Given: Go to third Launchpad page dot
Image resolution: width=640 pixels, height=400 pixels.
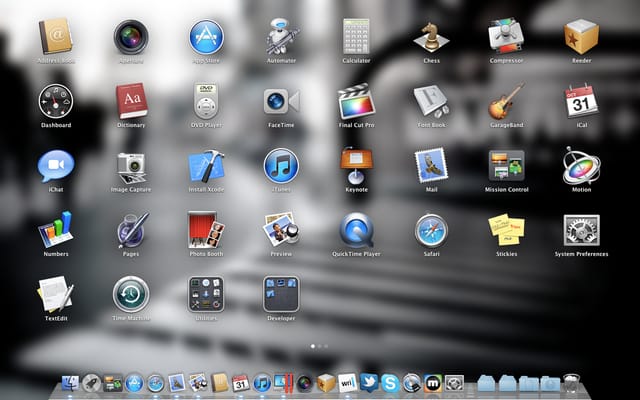Looking at the screenshot, I should (326, 346).
